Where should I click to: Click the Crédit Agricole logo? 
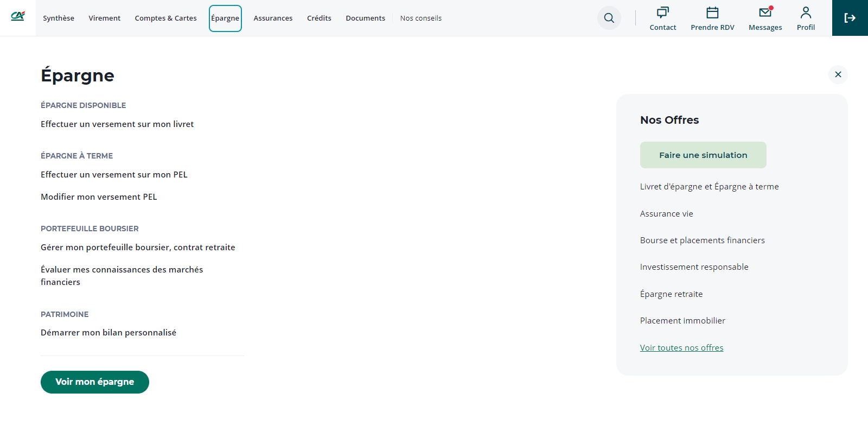point(18,16)
